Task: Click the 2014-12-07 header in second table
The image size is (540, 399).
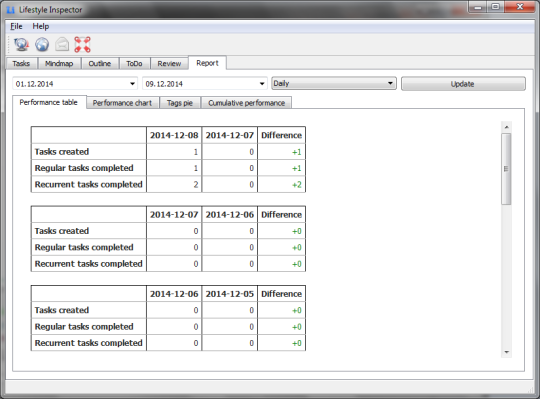Action: (x=174, y=214)
